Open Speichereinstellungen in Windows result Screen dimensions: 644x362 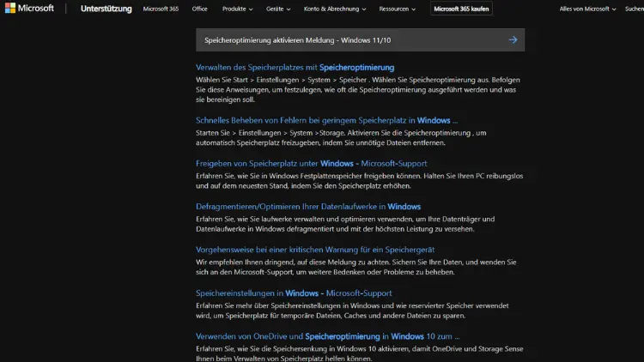(x=294, y=293)
